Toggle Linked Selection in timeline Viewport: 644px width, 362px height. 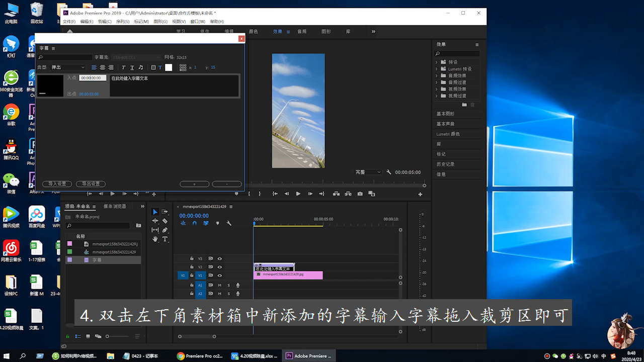coord(206,223)
